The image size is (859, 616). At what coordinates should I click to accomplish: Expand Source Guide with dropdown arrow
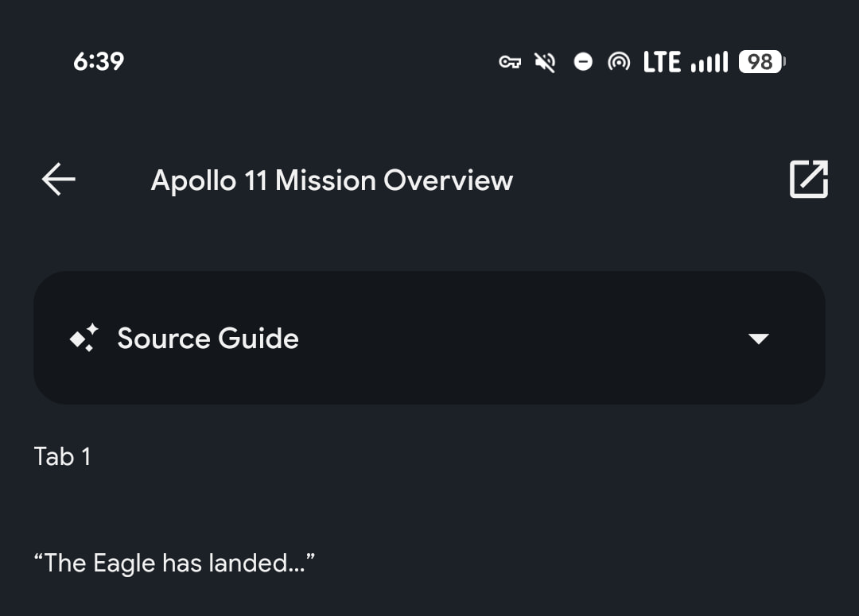click(x=759, y=339)
